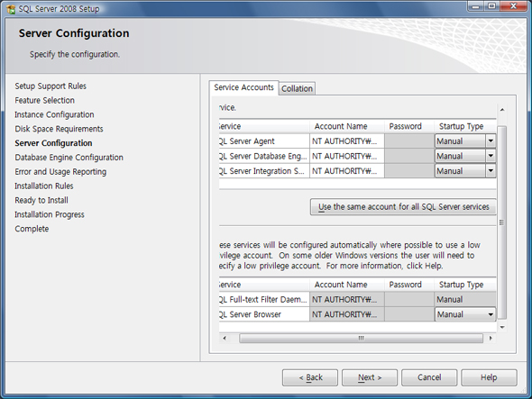Click Account Name cell for SQL Server Agent
The height and width of the screenshot is (399, 532).
(347, 141)
